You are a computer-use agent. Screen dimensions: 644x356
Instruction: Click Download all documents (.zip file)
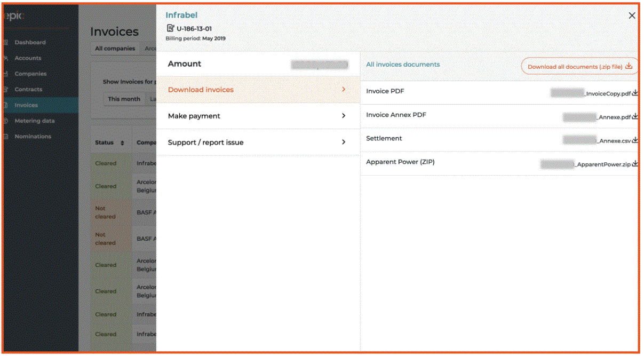tap(579, 66)
